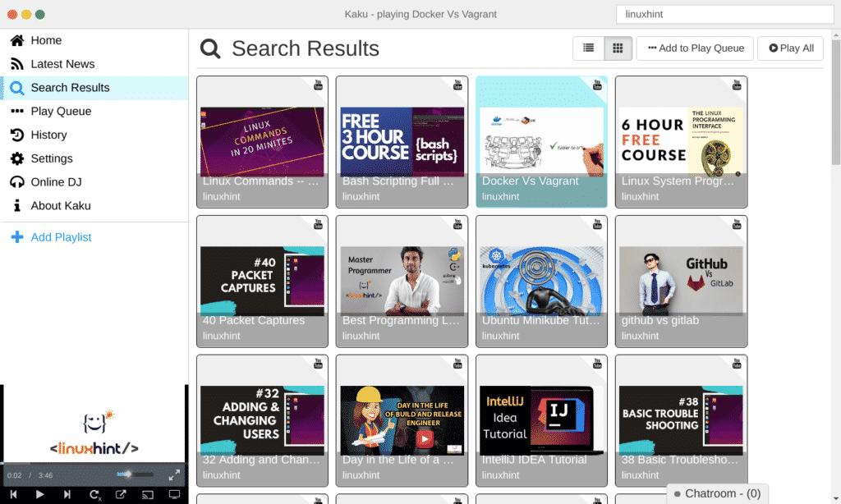Screen dimensions: 841x504
Task: Click Add to Play Queue button
Action: [x=695, y=48]
